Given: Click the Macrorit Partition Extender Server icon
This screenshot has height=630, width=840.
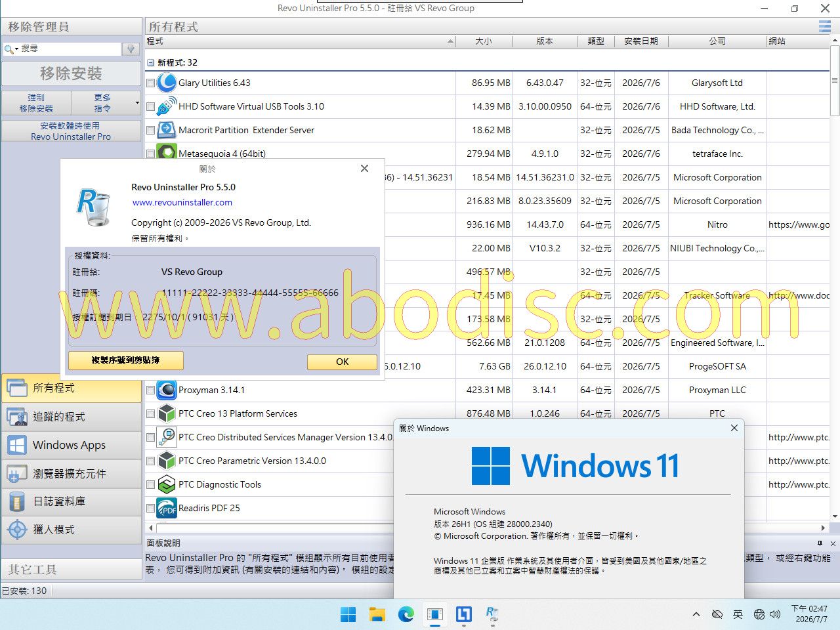Looking at the screenshot, I should 167,130.
